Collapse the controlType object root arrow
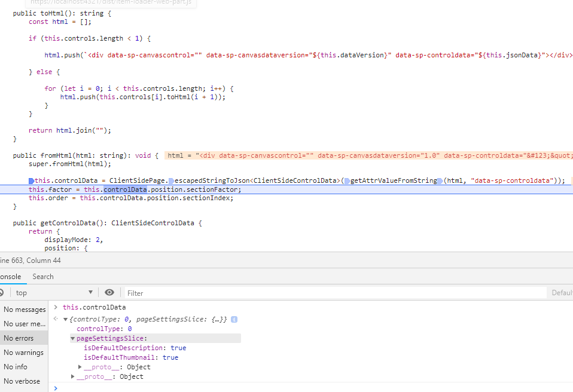Image resolution: width=573 pixels, height=392 pixels. point(65,319)
